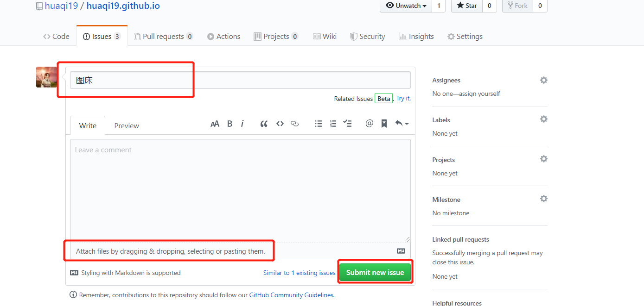Open Milestone gear settings
The width and height of the screenshot is (644, 306).
click(x=544, y=199)
